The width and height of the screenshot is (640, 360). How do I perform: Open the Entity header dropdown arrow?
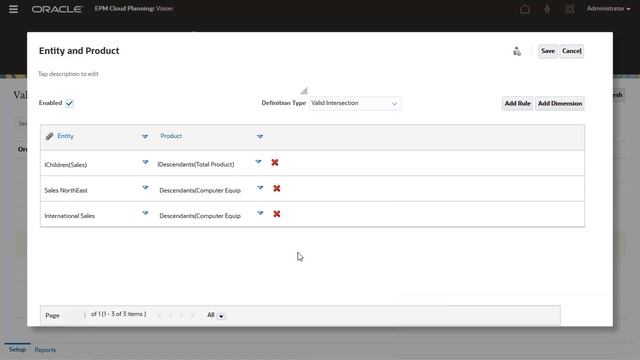pyautogui.click(x=145, y=136)
